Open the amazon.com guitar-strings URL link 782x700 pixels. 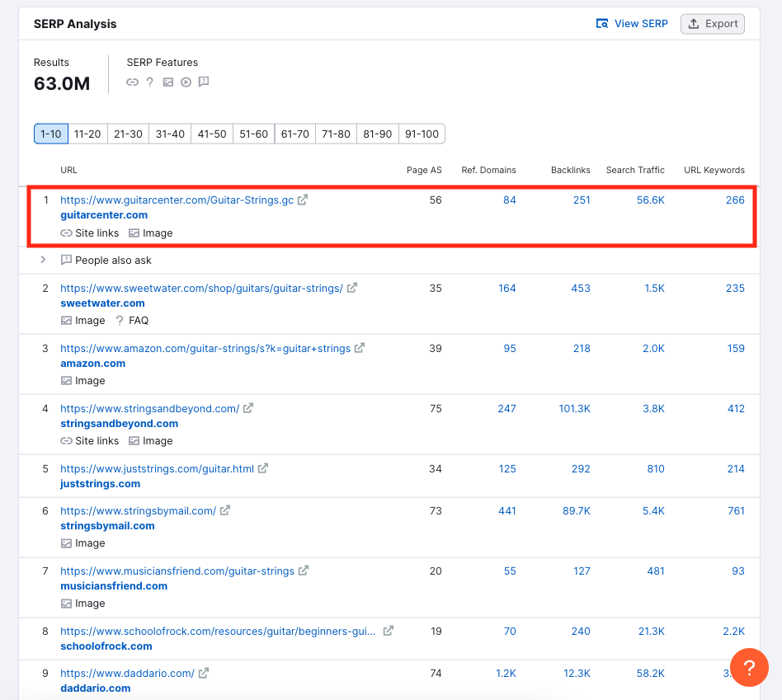point(205,349)
